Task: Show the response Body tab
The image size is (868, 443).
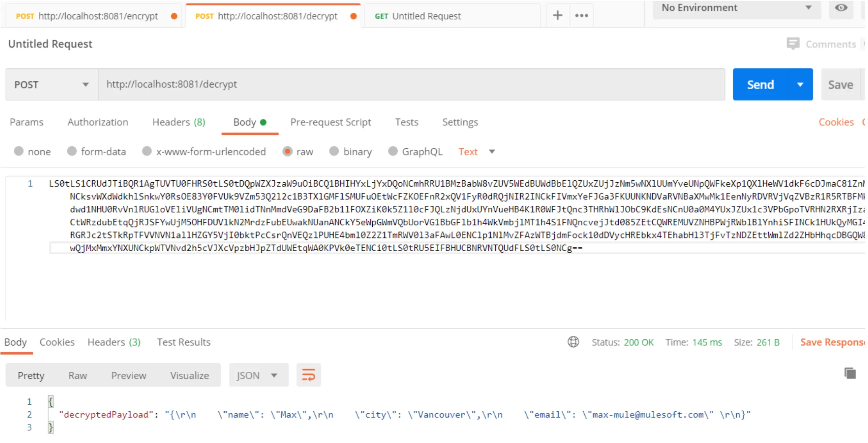Action: click(x=15, y=342)
